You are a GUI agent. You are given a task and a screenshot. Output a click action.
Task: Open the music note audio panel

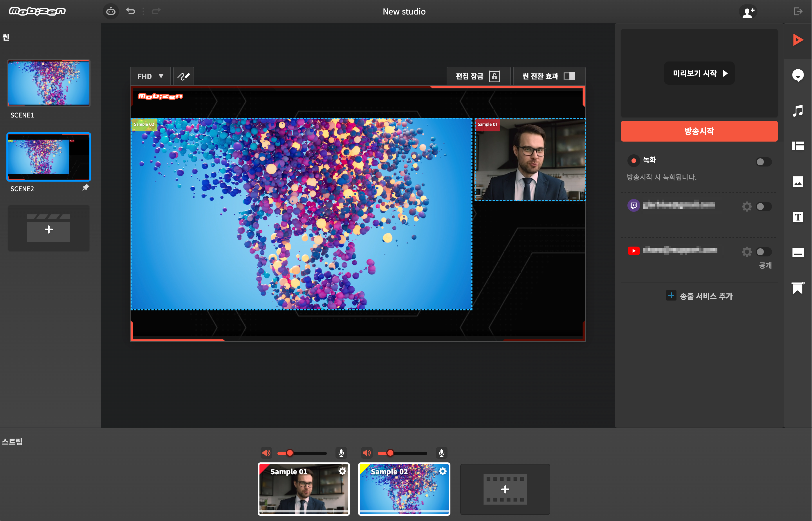(798, 111)
